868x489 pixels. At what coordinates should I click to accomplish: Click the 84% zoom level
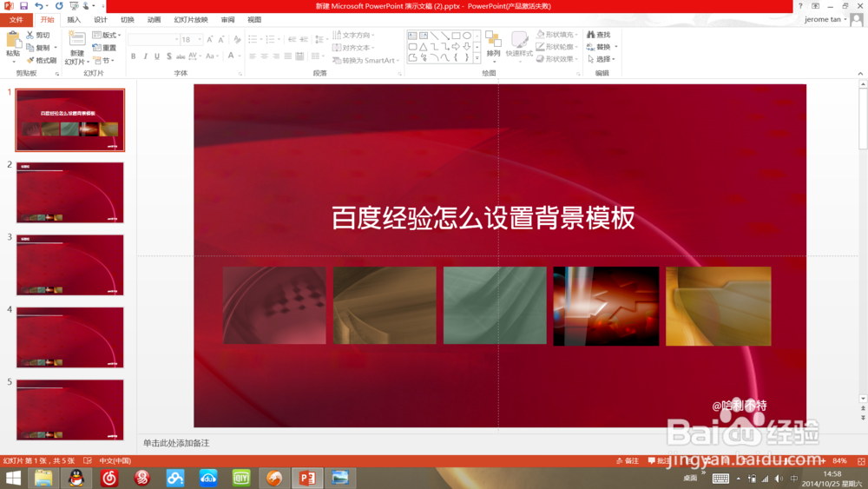(x=839, y=460)
